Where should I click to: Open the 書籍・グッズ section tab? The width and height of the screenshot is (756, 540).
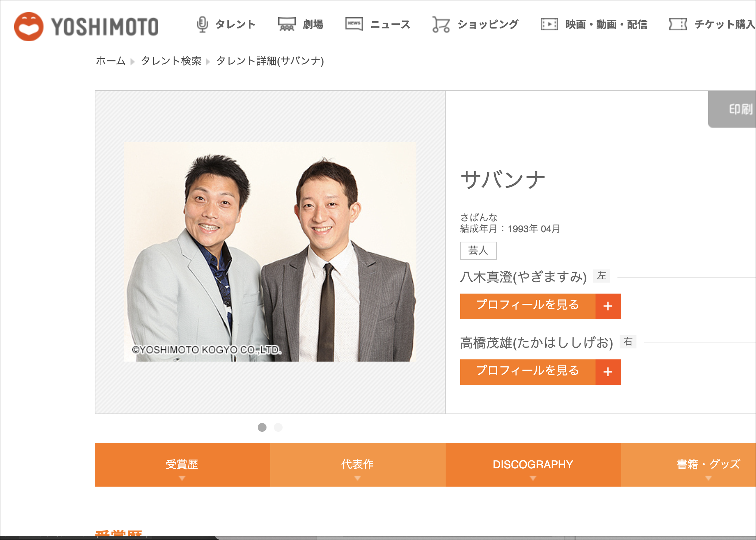tap(708, 465)
